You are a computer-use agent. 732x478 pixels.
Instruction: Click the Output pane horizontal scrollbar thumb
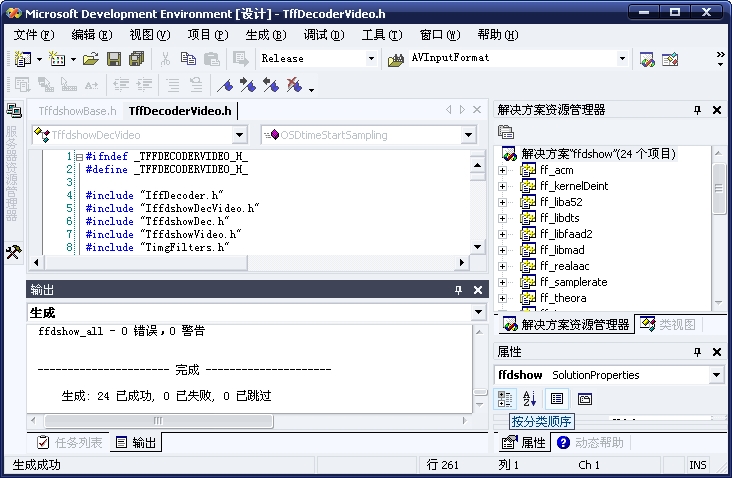coord(159,421)
